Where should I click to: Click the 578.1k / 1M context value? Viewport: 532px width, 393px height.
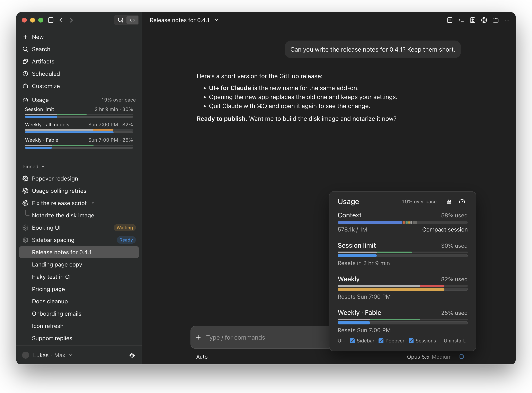352,230
